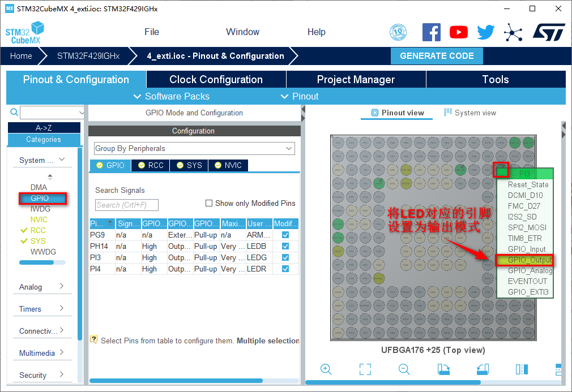Click the Search Signals input field
The height and width of the screenshot is (392, 572).
pyautogui.click(x=127, y=205)
